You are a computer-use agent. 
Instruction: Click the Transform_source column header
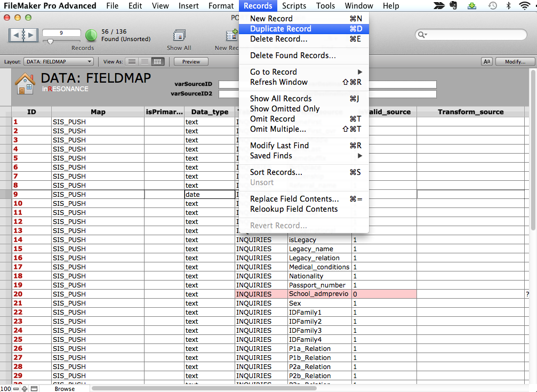point(470,111)
